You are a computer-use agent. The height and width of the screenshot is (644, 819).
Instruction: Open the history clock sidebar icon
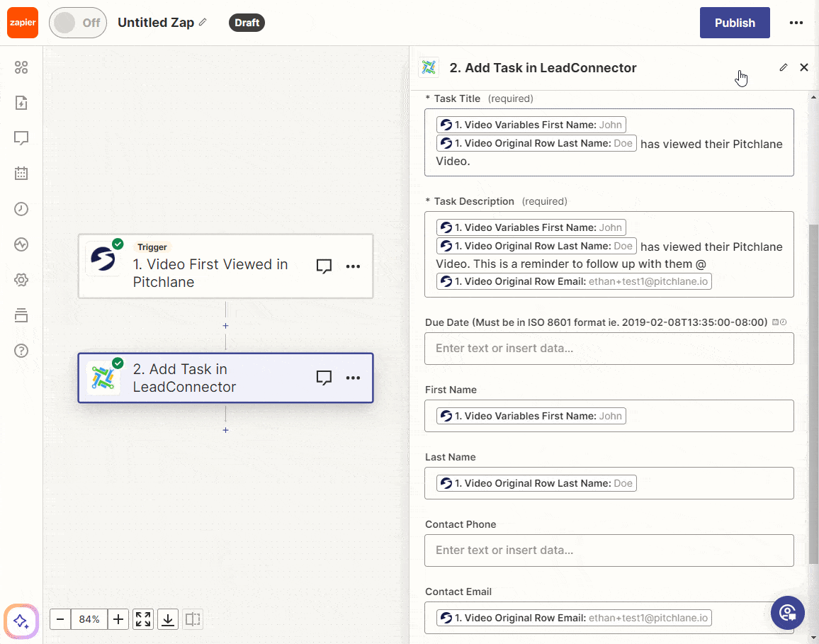click(21, 209)
